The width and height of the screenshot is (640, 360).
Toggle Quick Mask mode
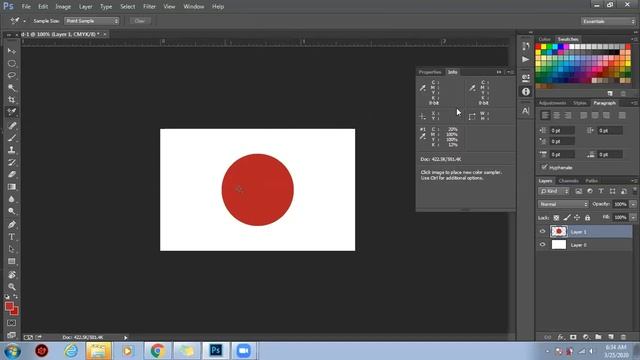click(x=11, y=323)
